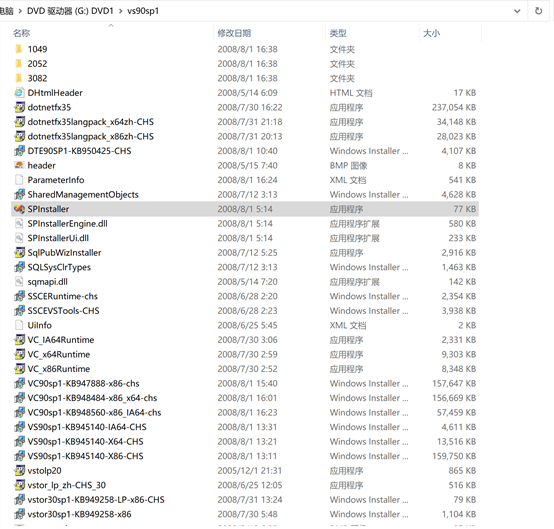The height and width of the screenshot is (529, 554).
Task: Click the DHtmlHeader HTML document icon
Action: pos(19,93)
